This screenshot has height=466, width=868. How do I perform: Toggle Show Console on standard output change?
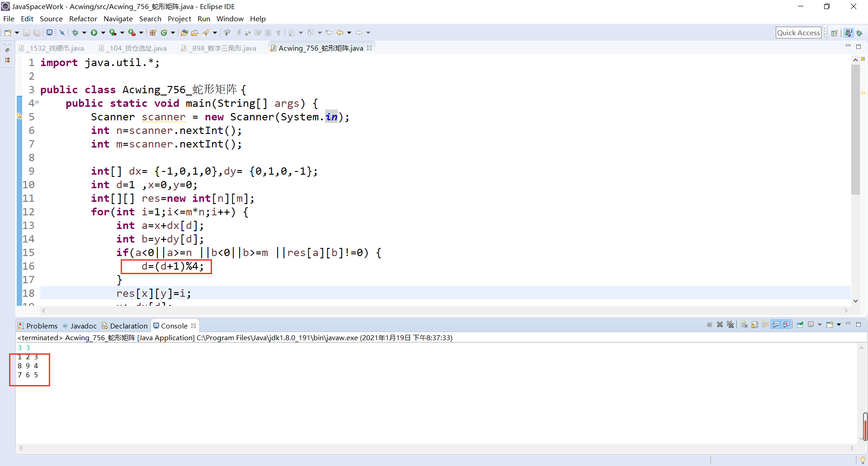click(776, 324)
